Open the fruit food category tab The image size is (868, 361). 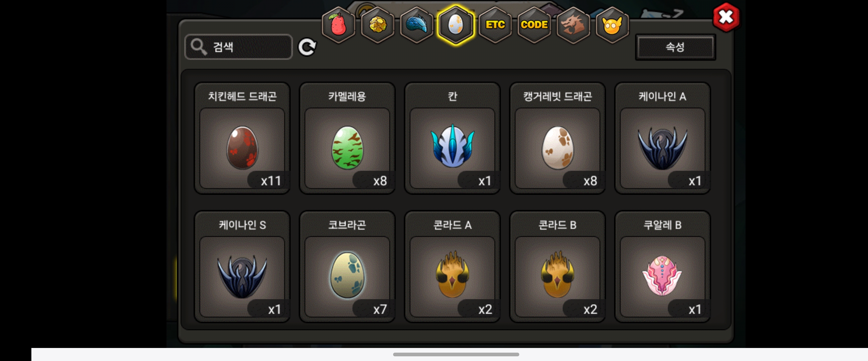click(338, 25)
